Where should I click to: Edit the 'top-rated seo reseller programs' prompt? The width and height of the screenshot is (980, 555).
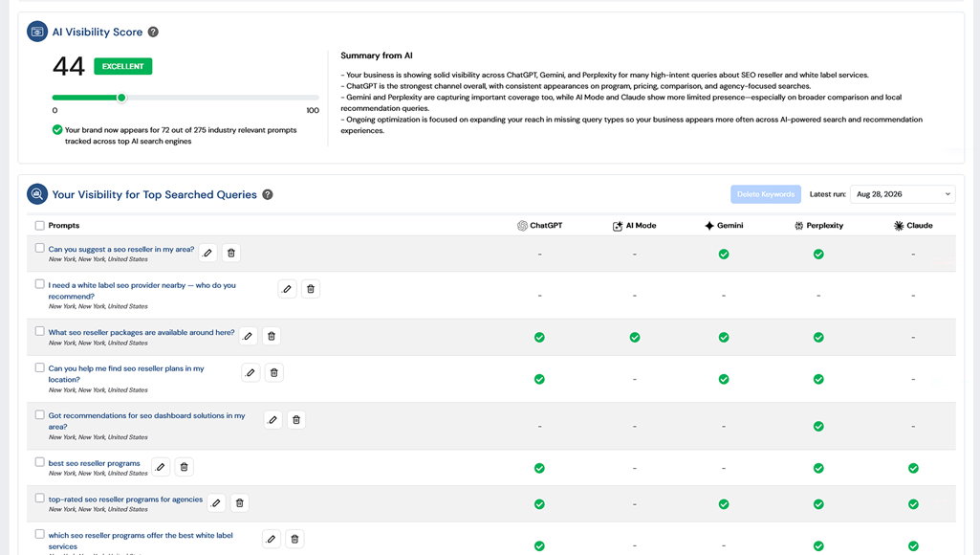click(x=216, y=503)
